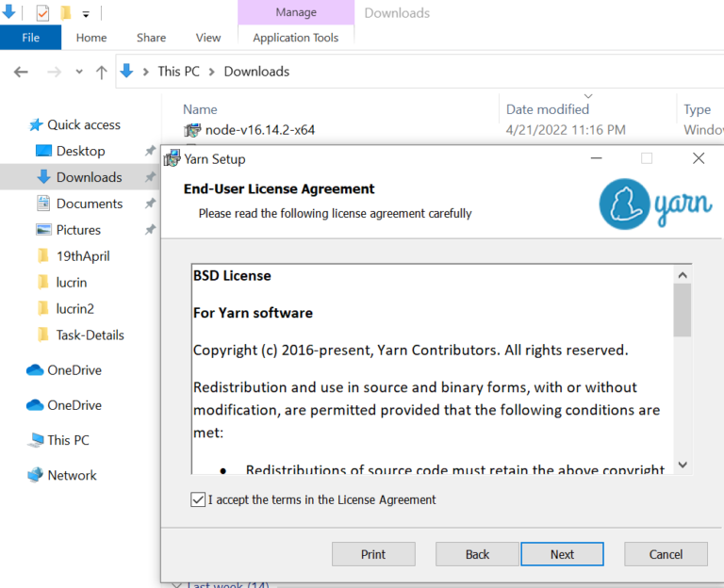Select the node-v16.14.2-x64 file

pos(260,130)
